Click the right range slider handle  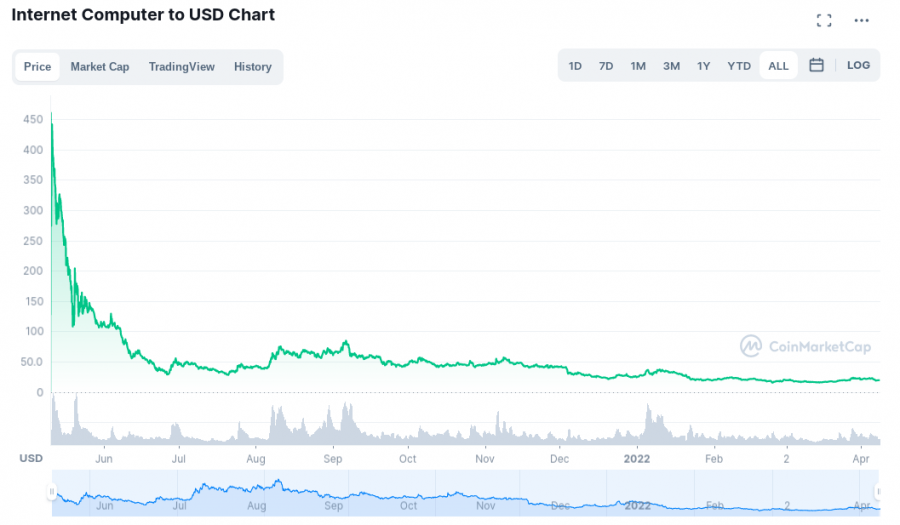pos(878,491)
